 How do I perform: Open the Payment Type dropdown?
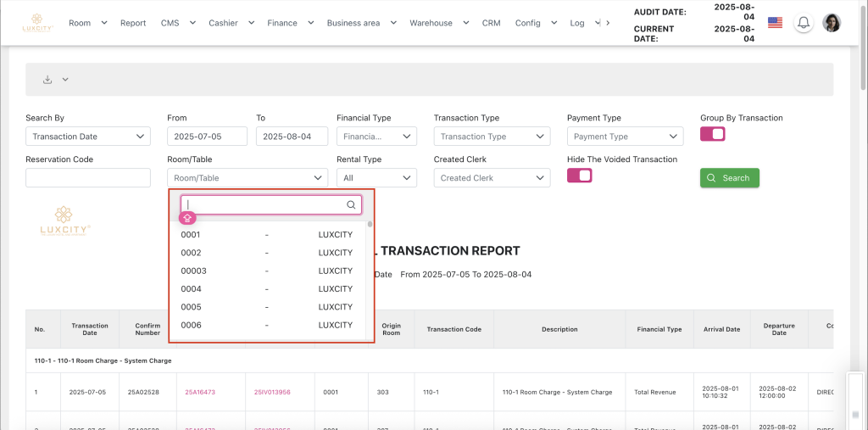click(625, 137)
